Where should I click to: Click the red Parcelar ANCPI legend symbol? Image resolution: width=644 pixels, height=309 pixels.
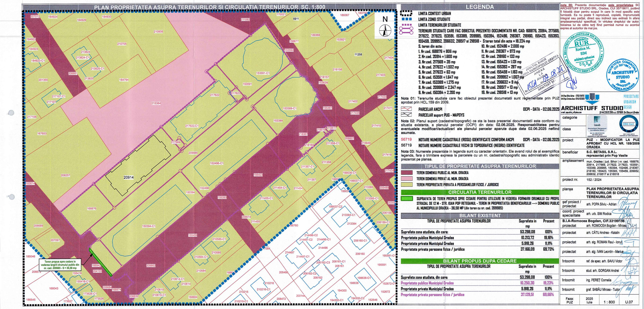(406, 109)
